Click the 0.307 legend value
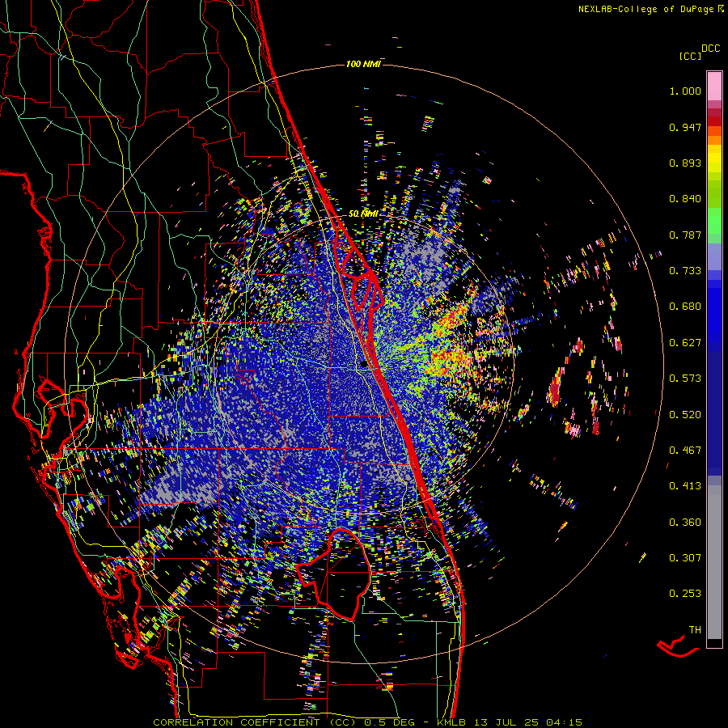Screen dimensions: 728x728 tap(685, 558)
